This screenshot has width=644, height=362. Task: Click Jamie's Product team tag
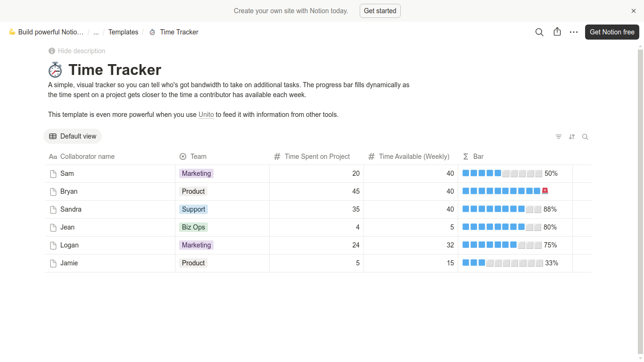click(x=193, y=263)
